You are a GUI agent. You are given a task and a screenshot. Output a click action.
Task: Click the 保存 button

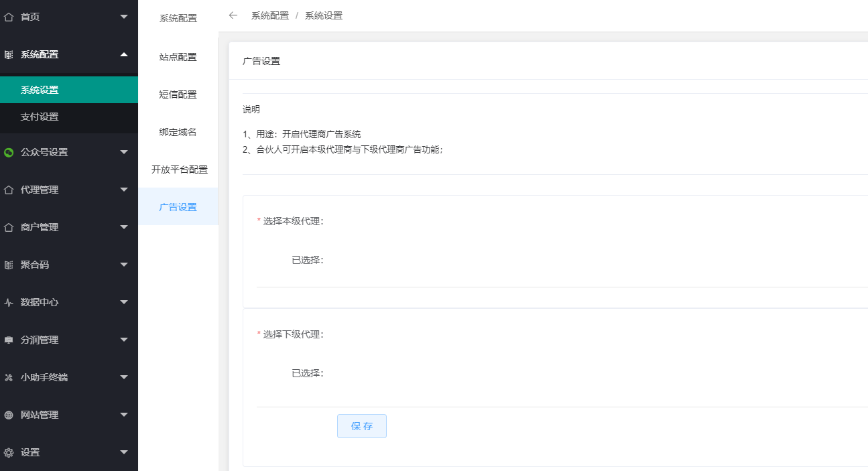[x=362, y=426]
